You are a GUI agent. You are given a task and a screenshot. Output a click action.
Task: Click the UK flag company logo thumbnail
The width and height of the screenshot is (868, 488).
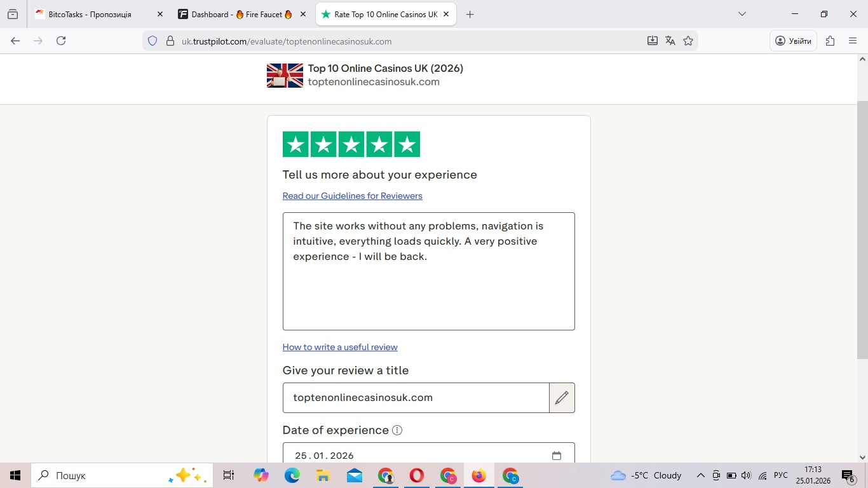click(285, 76)
